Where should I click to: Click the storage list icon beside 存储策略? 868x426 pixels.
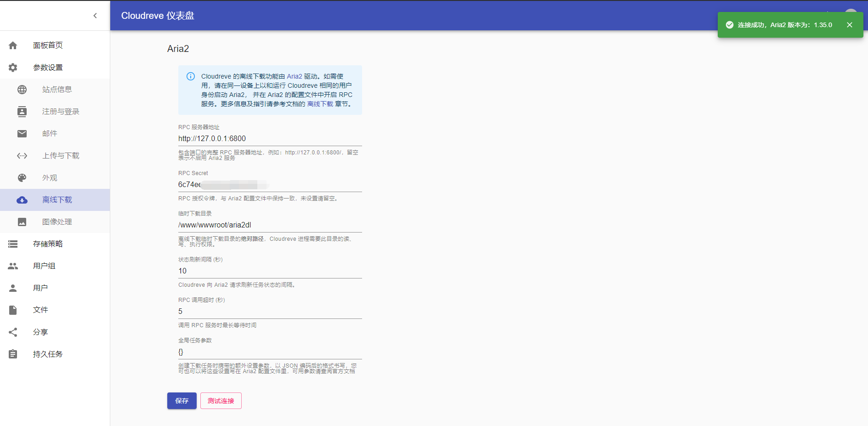13,244
